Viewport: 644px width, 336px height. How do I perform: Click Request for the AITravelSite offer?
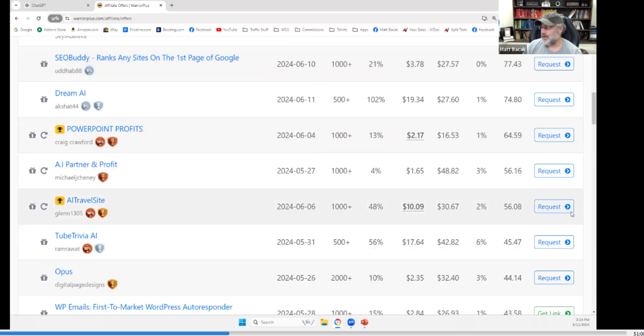click(x=553, y=206)
